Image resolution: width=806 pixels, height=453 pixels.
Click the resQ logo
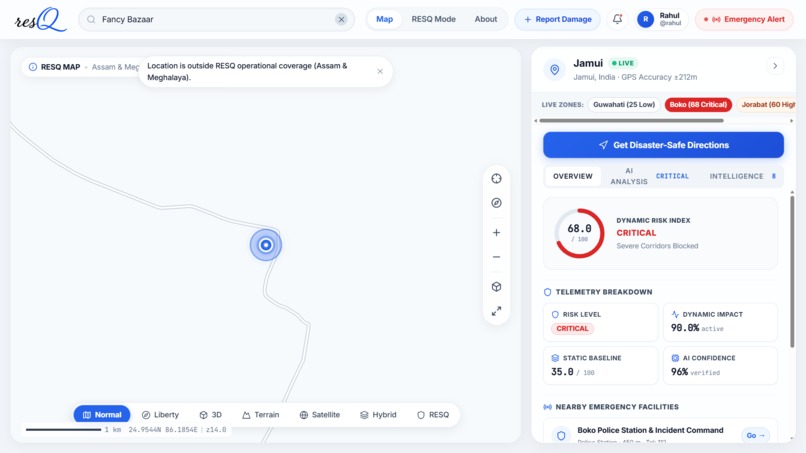[41, 20]
